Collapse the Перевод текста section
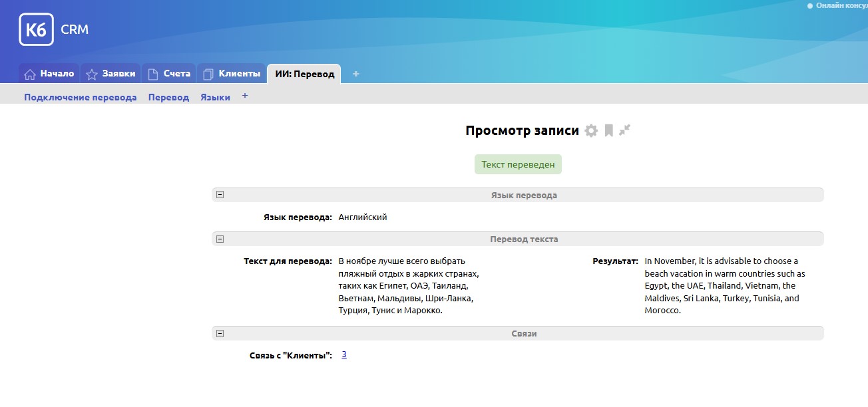The image size is (868, 407). pyautogui.click(x=220, y=239)
